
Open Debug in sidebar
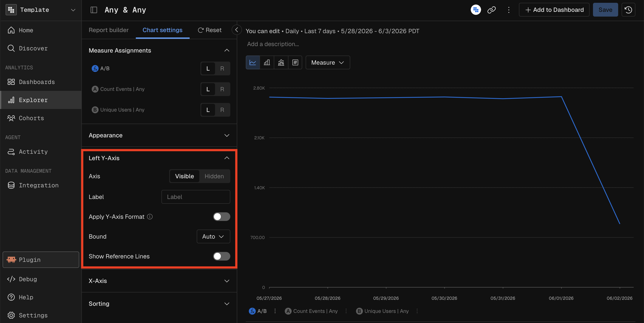41,279
